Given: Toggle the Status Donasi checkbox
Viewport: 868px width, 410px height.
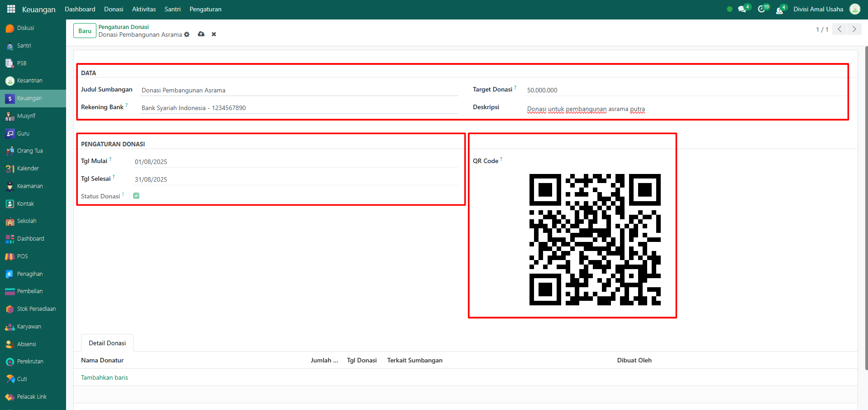Looking at the screenshot, I should [x=136, y=196].
